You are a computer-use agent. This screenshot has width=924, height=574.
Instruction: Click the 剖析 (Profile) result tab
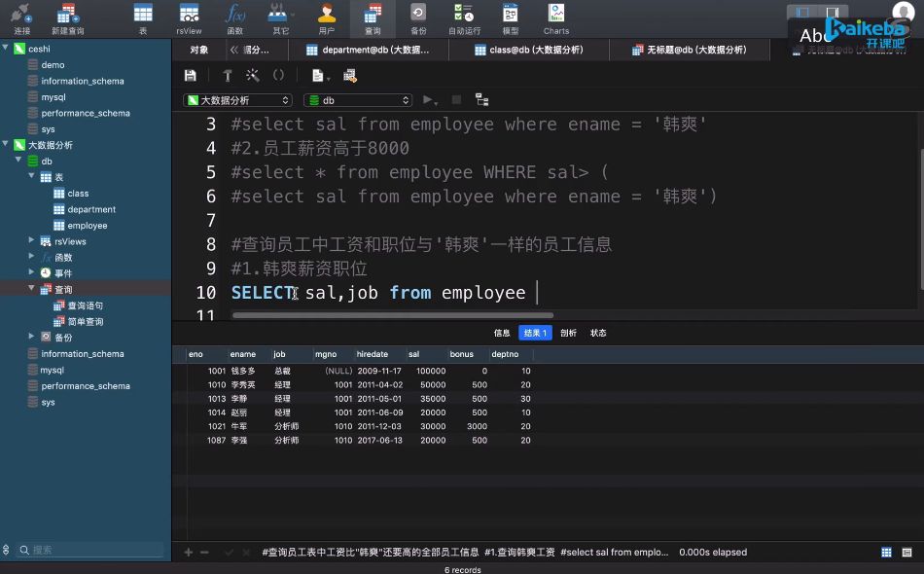[568, 333]
